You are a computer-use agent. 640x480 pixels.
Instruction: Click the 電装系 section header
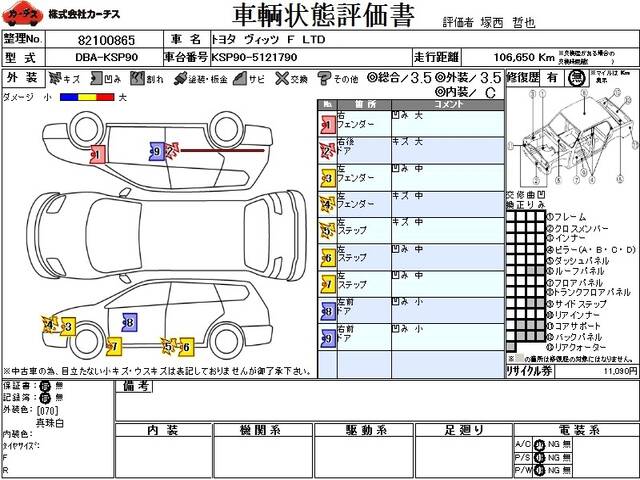[576, 430]
